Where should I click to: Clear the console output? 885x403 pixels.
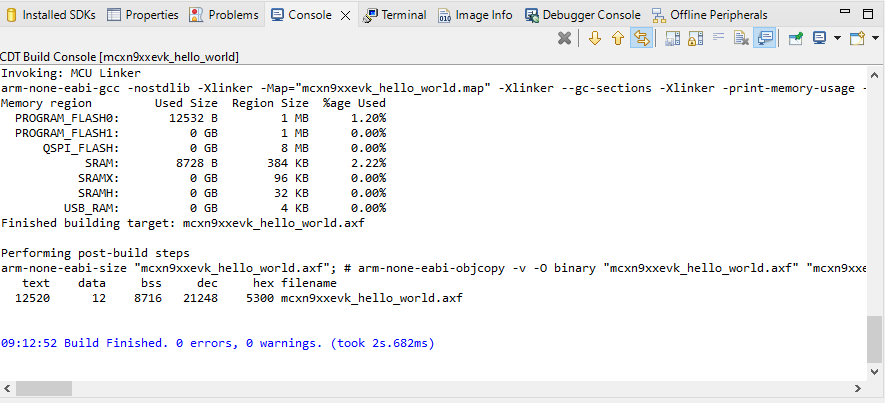(741, 38)
